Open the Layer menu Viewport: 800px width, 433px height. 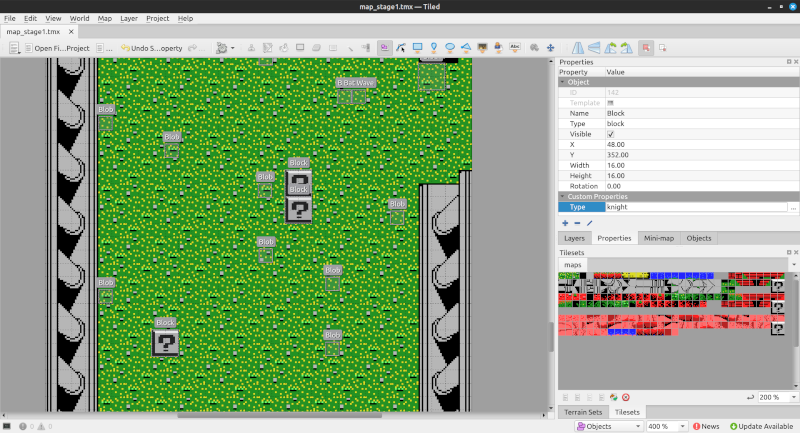(x=129, y=18)
